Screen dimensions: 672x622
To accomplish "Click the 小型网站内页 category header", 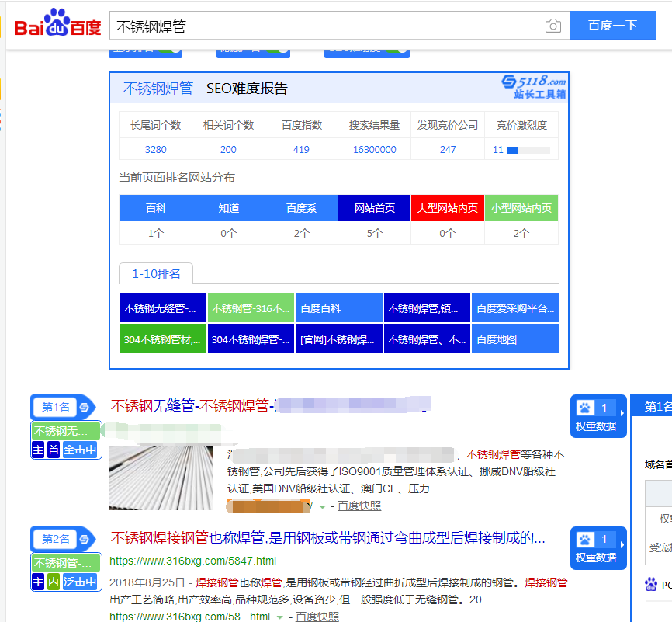I will [x=521, y=208].
